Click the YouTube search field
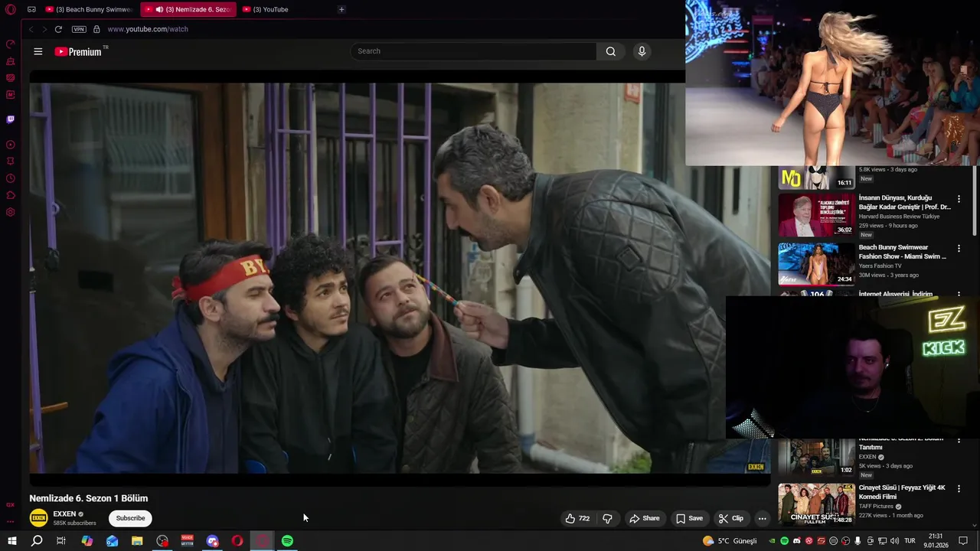 tap(473, 51)
